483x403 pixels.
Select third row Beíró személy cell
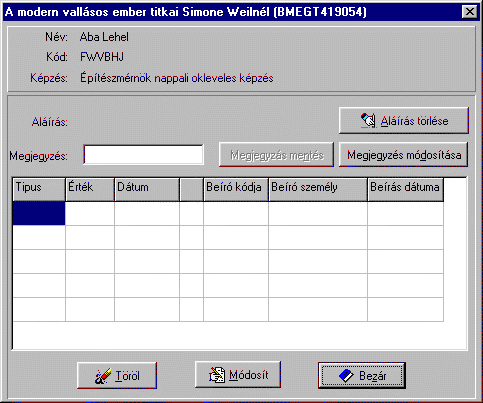tap(318, 261)
